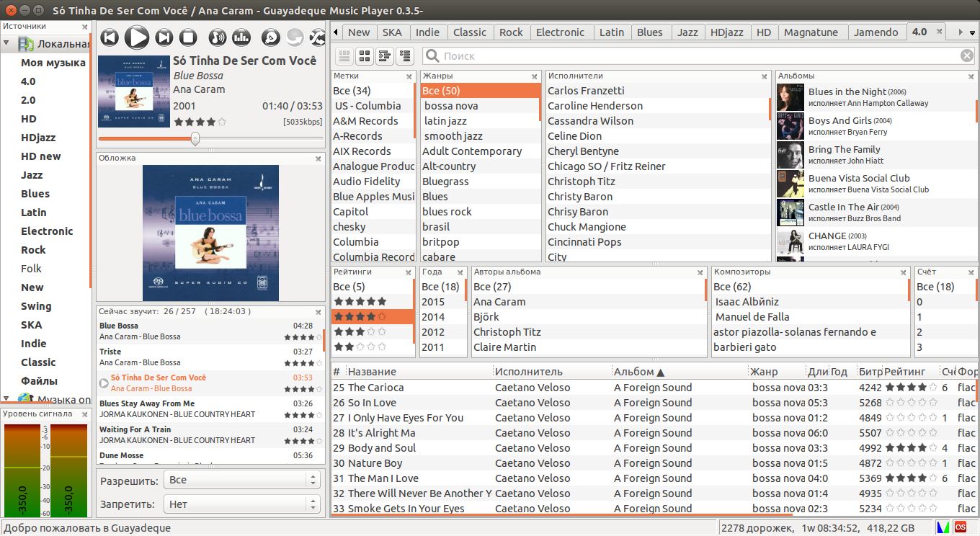This screenshot has height=536, width=980.
Task: Click the playback position slider handle
Action: tap(195, 138)
